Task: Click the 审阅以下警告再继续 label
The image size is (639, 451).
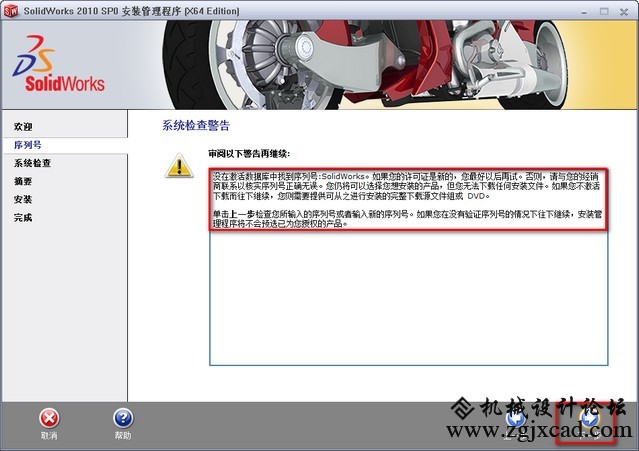Action: click(249, 154)
